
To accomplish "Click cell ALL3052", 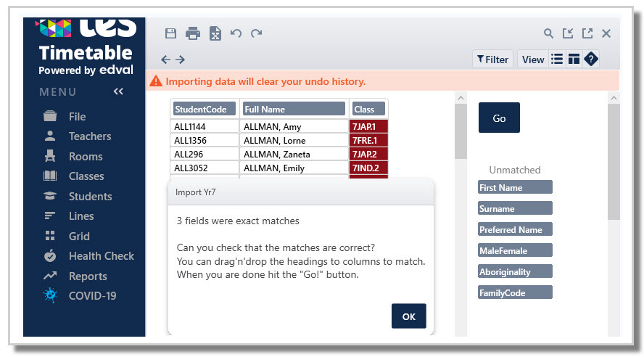I will (205, 168).
